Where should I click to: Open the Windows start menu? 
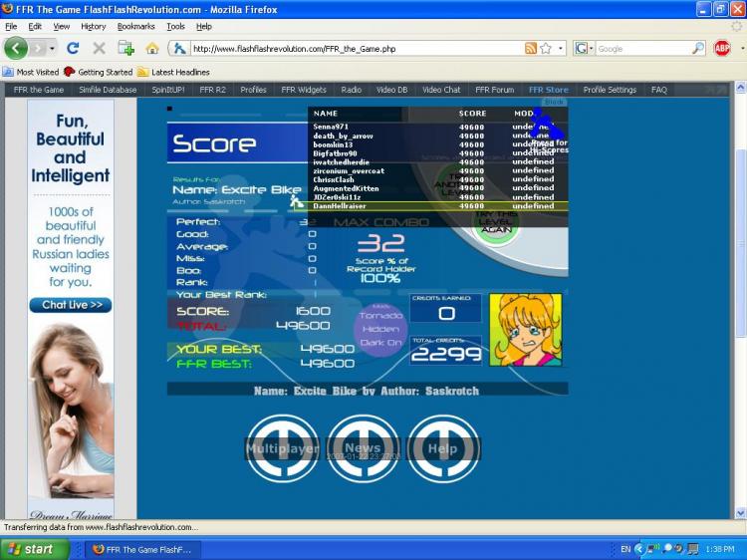(x=34, y=549)
